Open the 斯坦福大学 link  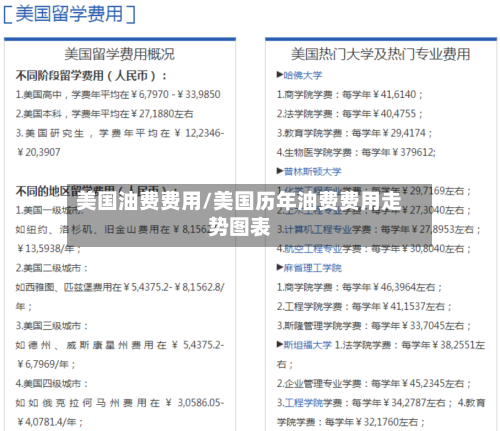click(x=307, y=345)
